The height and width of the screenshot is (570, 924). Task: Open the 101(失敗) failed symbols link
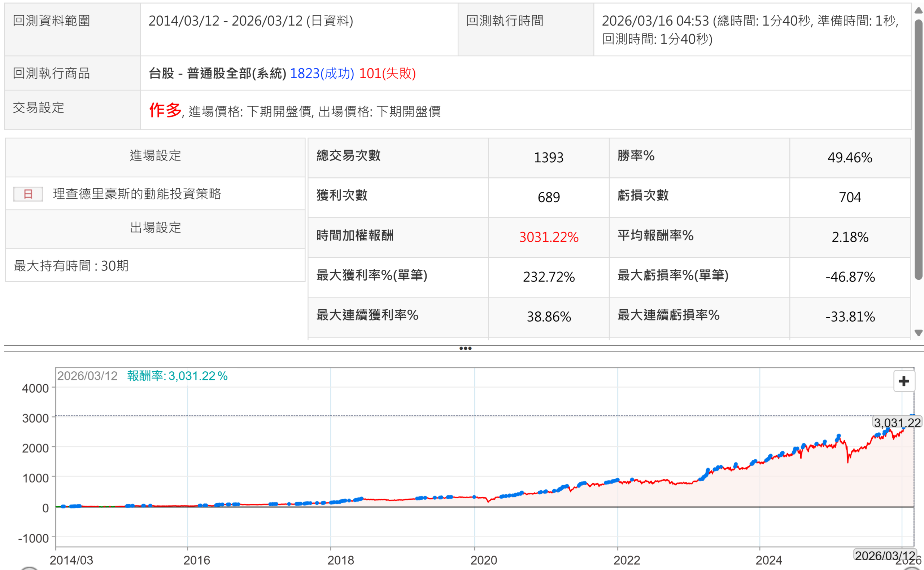(387, 74)
